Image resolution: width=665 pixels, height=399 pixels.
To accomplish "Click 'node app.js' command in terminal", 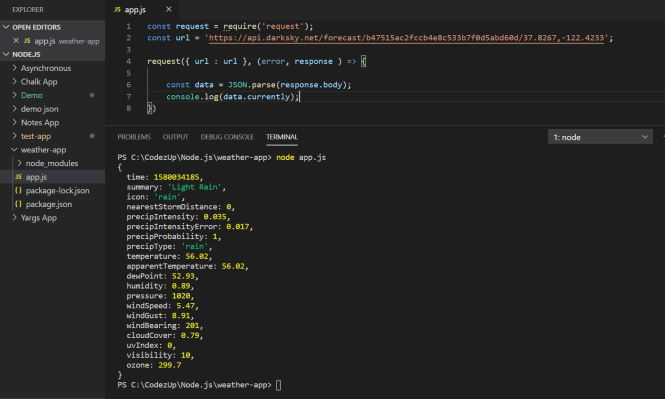I will coord(301,157).
